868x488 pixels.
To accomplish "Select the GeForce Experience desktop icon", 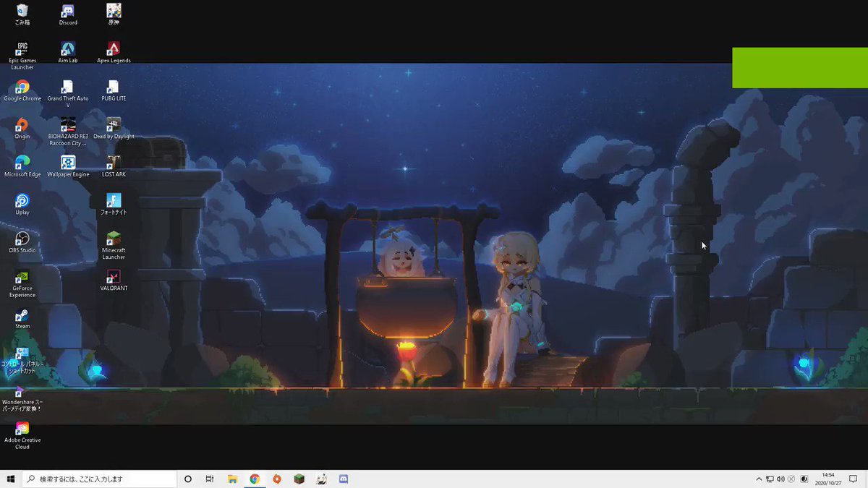I will 22,284.
